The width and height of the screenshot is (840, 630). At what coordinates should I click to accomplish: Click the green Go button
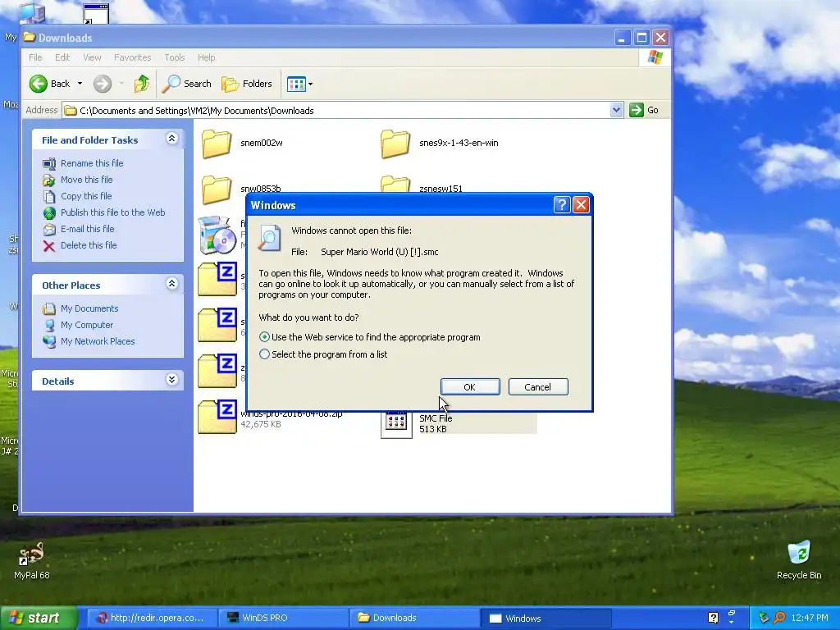644,111
